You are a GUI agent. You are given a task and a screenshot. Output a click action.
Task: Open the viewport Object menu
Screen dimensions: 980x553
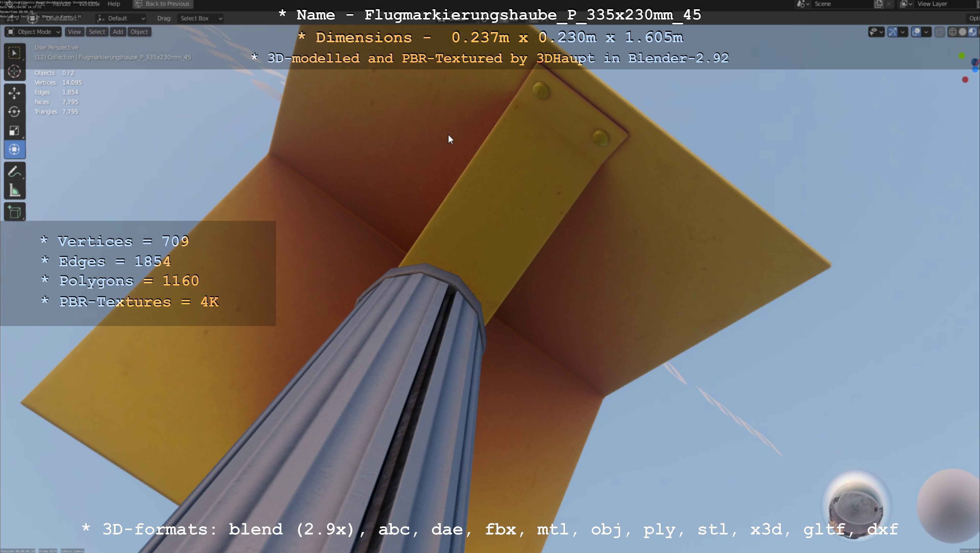coord(139,32)
